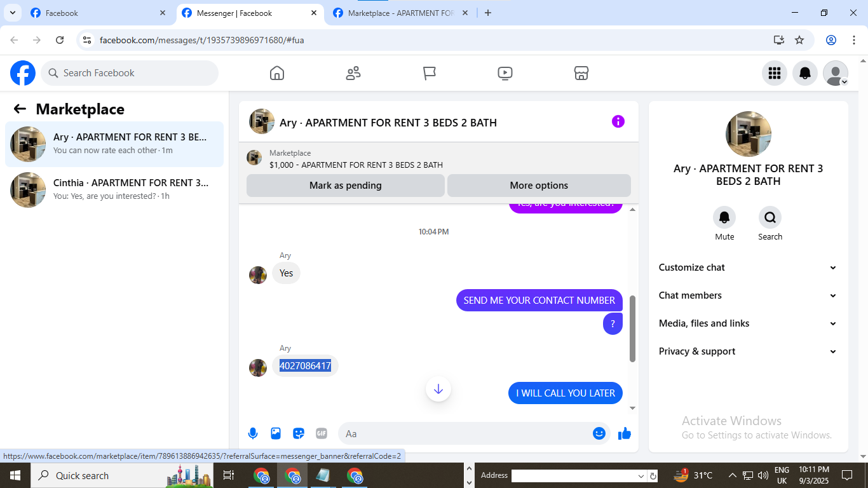Expand Media, files and links section

pos(748,323)
